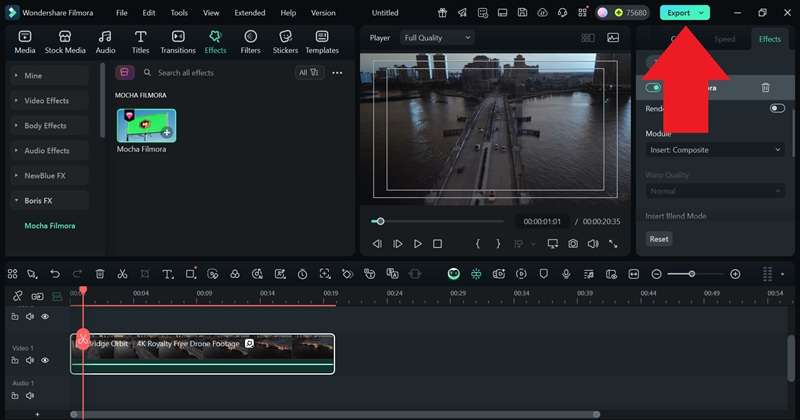Click the speed timer icon in timeline toolbar
This screenshot has height=420, width=800.
[x=303, y=274]
